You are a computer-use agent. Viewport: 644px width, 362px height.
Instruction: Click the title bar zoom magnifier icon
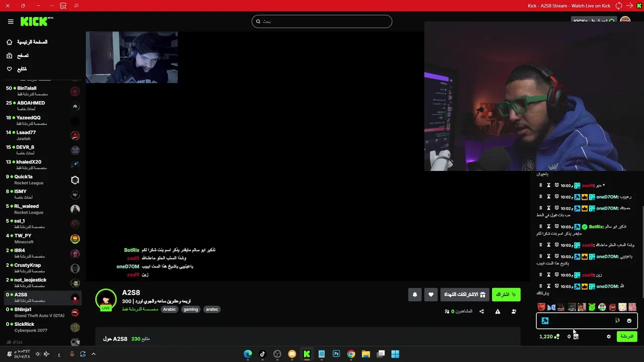point(76,6)
